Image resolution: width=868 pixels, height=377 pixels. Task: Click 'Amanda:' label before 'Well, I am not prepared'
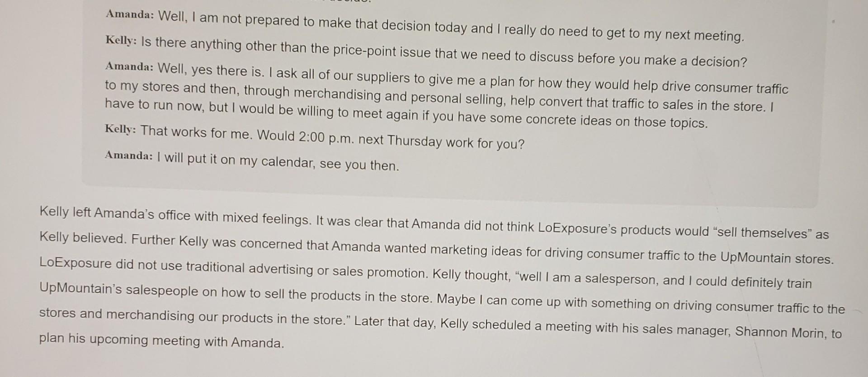[x=130, y=14]
